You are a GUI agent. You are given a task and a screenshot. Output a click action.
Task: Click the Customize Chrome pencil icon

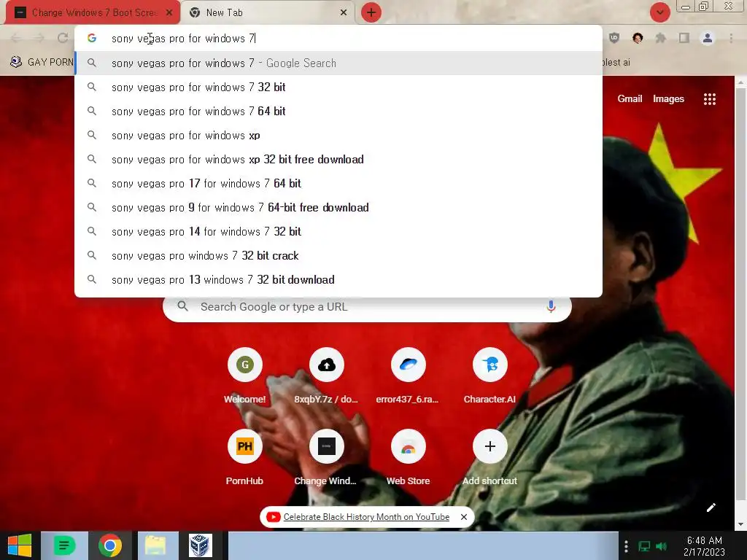pyautogui.click(x=711, y=507)
